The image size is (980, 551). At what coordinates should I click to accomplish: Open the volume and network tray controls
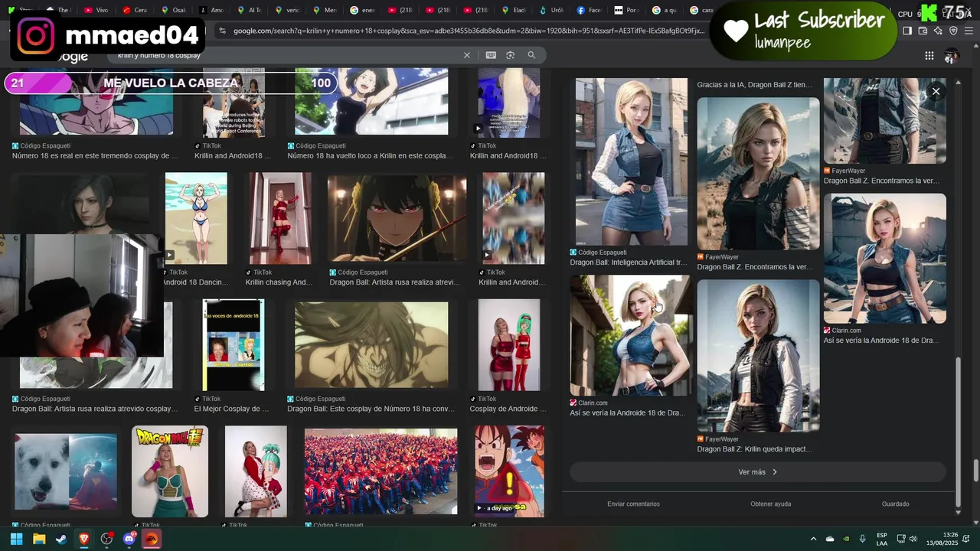907,539
